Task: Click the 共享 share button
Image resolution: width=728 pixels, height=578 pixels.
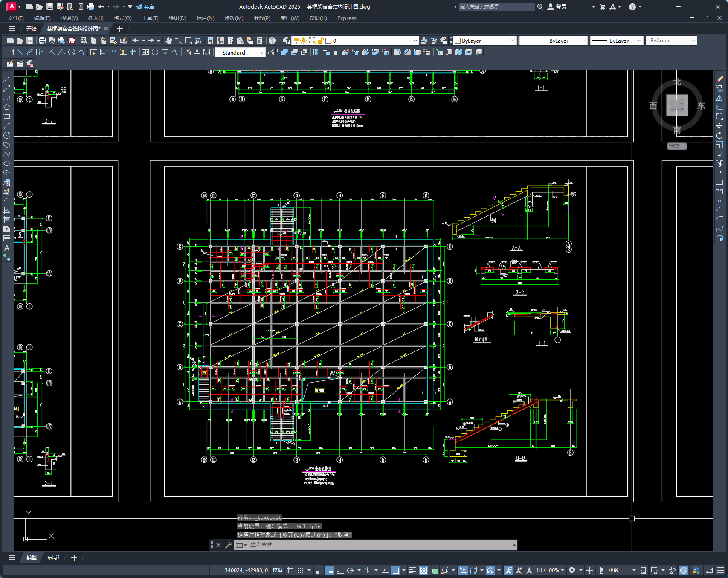Action: coord(145,7)
